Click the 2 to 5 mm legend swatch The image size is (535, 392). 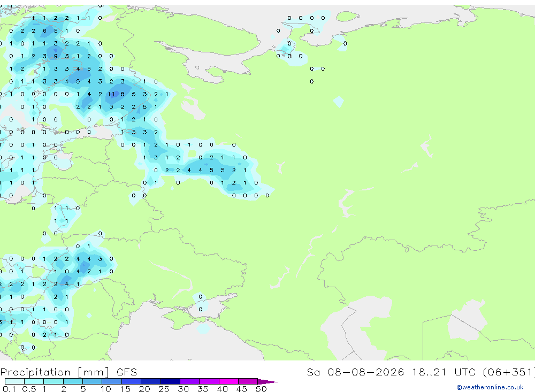pos(73,381)
